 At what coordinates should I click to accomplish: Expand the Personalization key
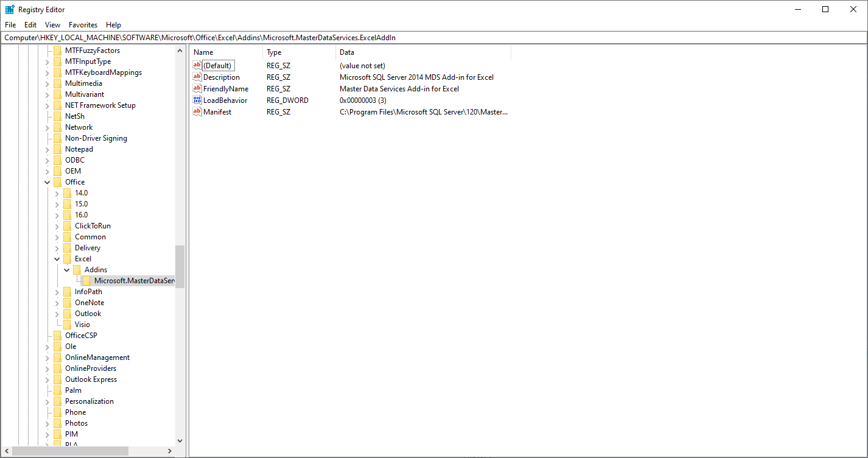pyautogui.click(x=47, y=401)
